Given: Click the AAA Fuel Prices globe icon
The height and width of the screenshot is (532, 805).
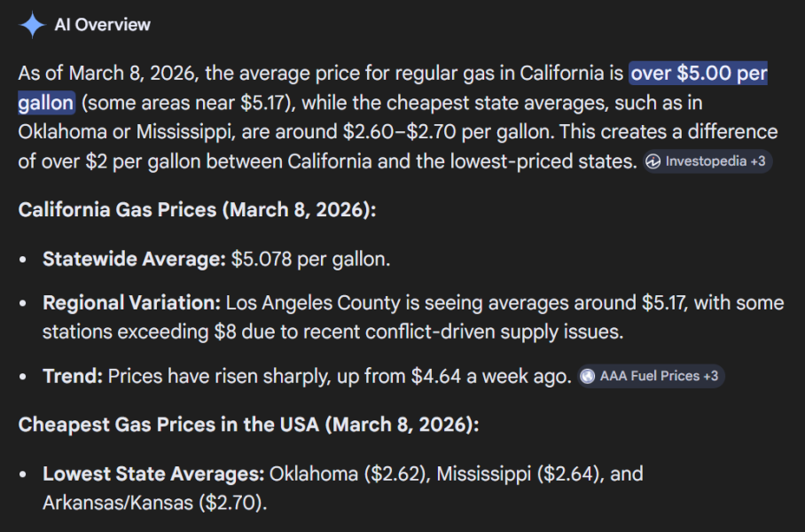Looking at the screenshot, I should point(587,376).
